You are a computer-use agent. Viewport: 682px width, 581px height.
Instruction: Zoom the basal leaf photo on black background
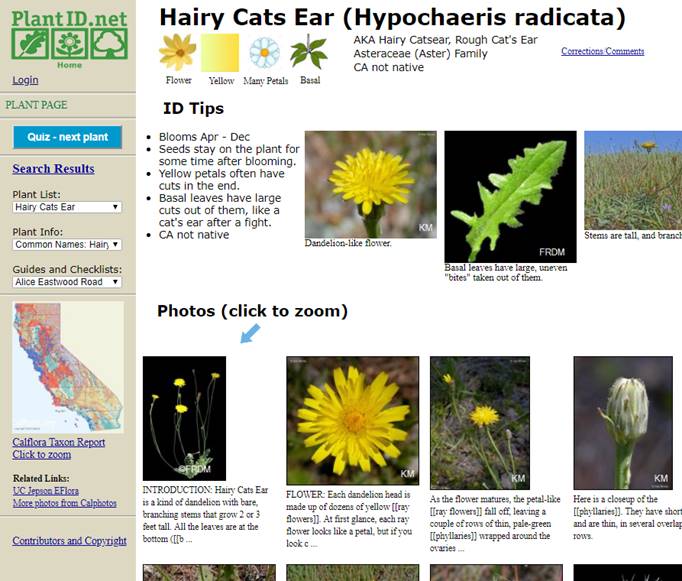pos(510,196)
